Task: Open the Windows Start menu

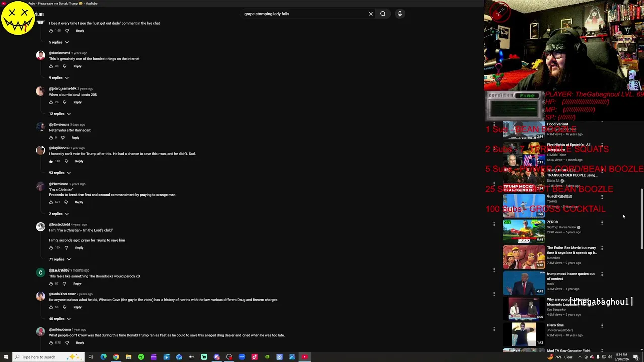Action: [6, 357]
